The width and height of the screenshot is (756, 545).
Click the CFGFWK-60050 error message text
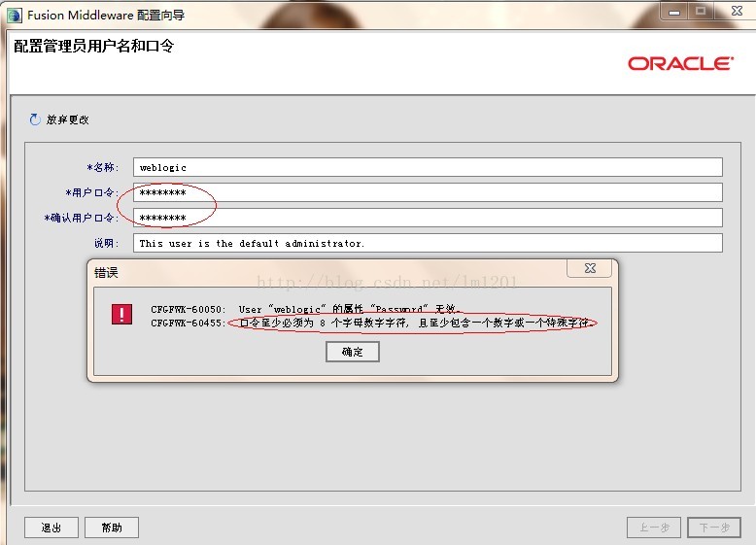tap(306, 309)
